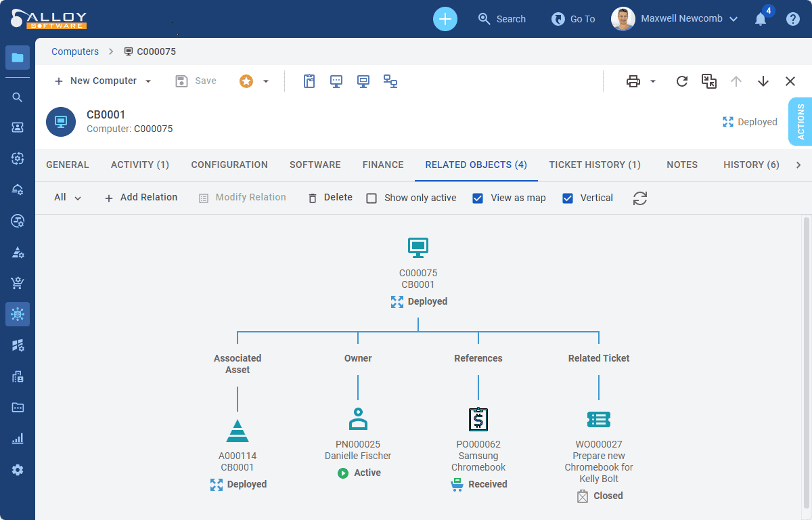Open the help question mark icon
This screenshot has height=520, width=812.
[x=793, y=19]
